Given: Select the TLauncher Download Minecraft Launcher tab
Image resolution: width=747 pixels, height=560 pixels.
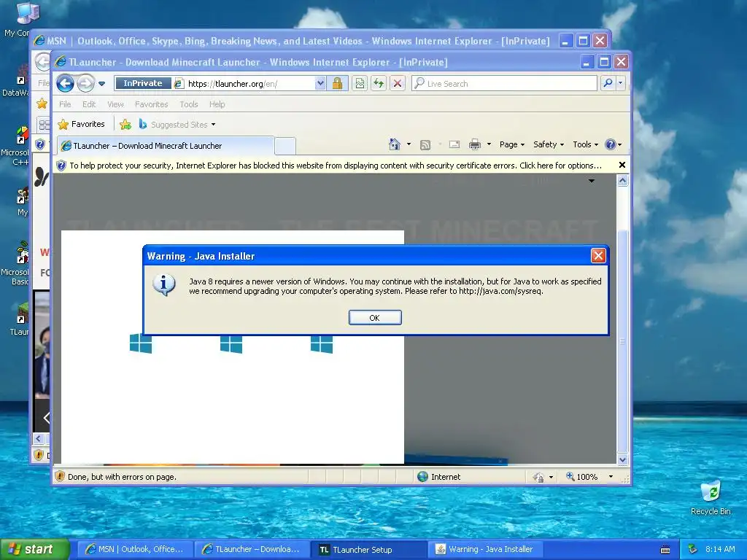Looking at the screenshot, I should [166, 146].
